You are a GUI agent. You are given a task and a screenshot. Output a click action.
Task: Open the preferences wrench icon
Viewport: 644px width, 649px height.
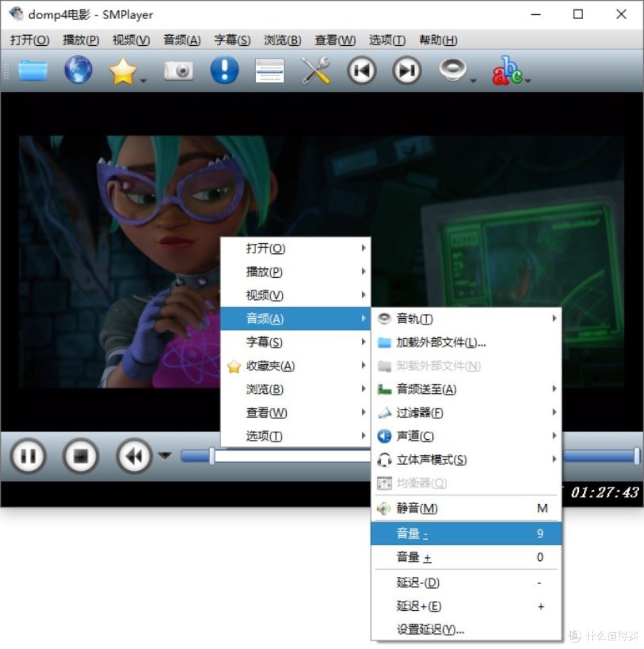pos(315,70)
